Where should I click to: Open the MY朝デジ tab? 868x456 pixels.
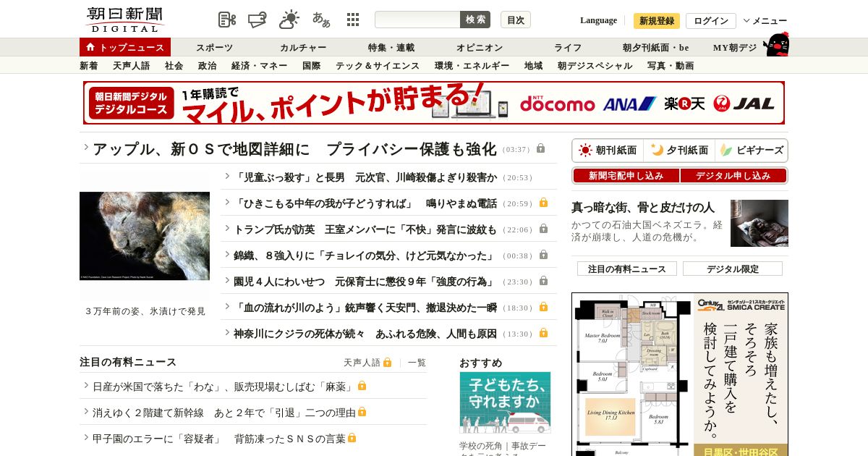click(x=735, y=48)
